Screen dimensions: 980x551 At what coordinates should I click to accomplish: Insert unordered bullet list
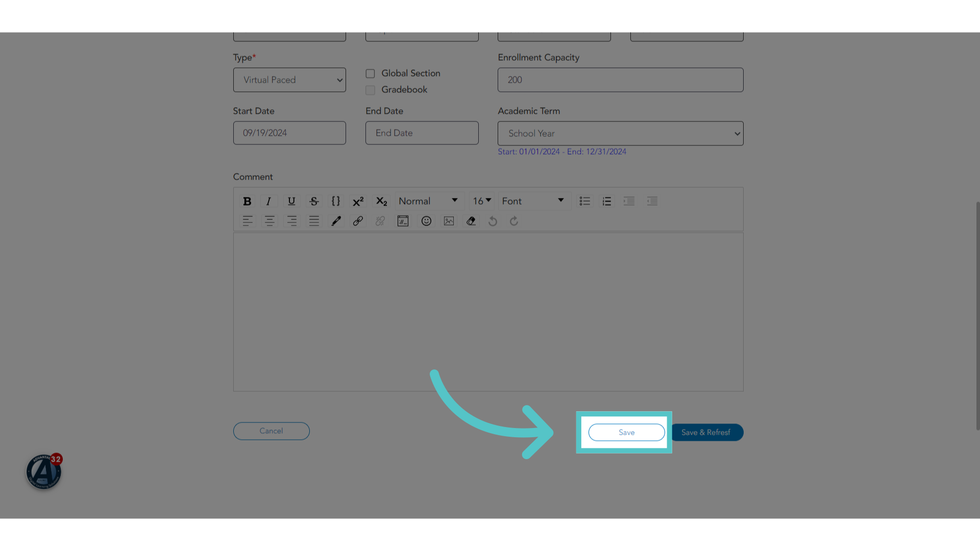(x=585, y=201)
